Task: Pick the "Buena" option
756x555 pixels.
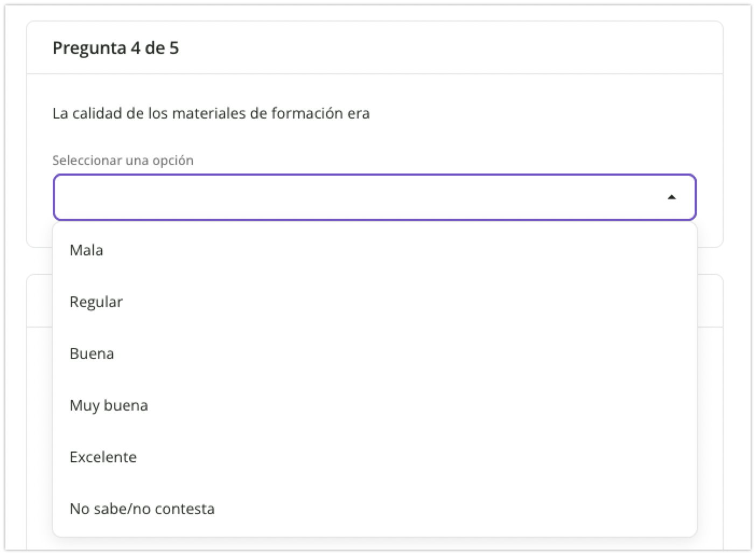Action: (x=92, y=353)
